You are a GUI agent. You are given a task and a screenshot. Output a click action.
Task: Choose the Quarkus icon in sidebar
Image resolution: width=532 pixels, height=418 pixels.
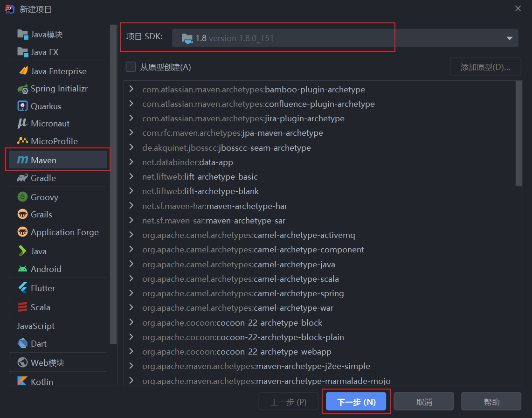click(x=23, y=106)
